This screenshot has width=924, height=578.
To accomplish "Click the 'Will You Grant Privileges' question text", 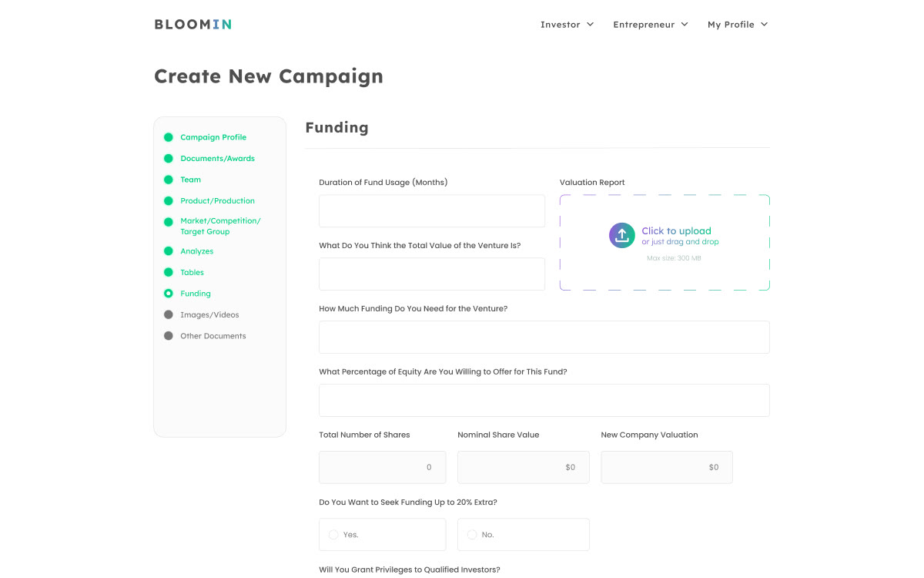I will 410,570.
